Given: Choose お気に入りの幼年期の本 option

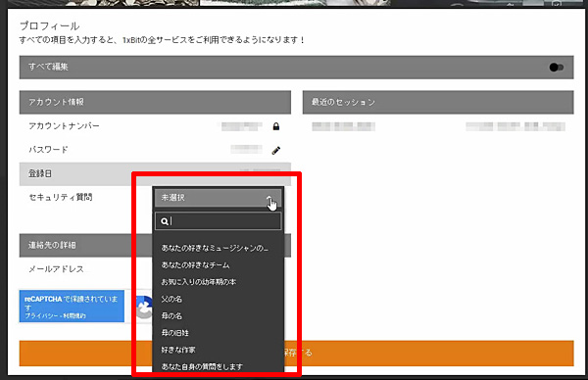Looking at the screenshot, I should click(198, 282).
